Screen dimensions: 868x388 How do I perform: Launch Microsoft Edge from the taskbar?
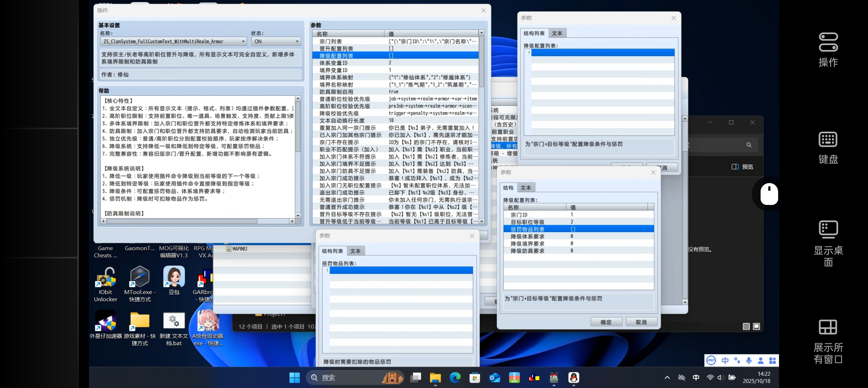click(455, 378)
